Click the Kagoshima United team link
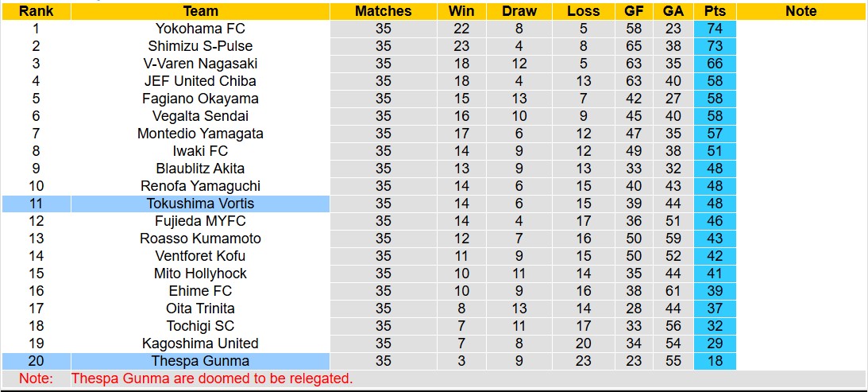This screenshot has width=868, height=392. (x=200, y=343)
